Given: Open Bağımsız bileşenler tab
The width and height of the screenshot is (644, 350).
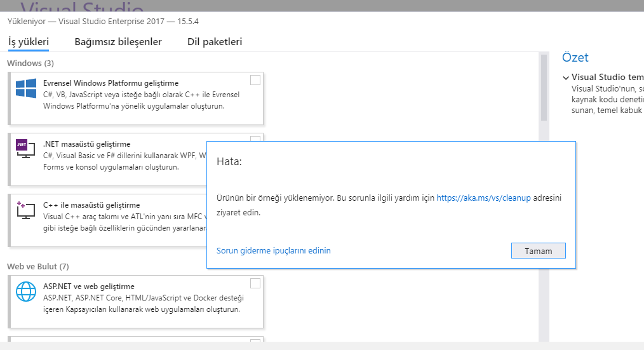Looking at the screenshot, I should 118,42.
